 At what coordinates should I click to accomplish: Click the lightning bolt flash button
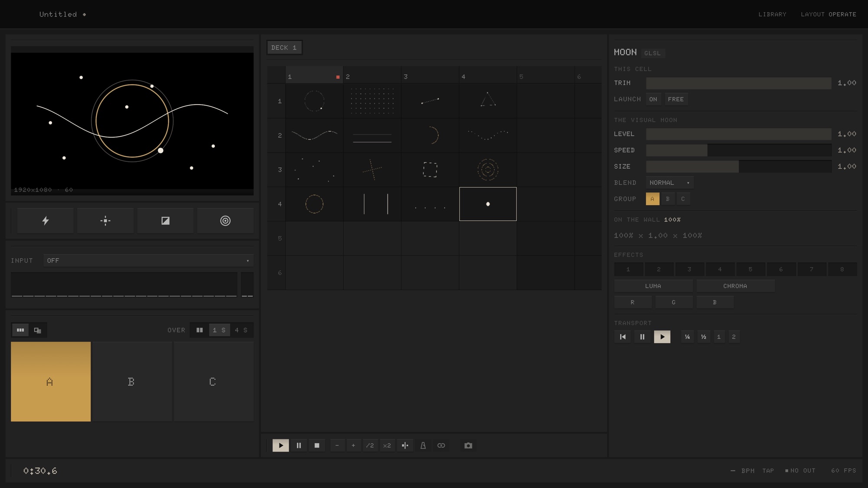(x=45, y=221)
